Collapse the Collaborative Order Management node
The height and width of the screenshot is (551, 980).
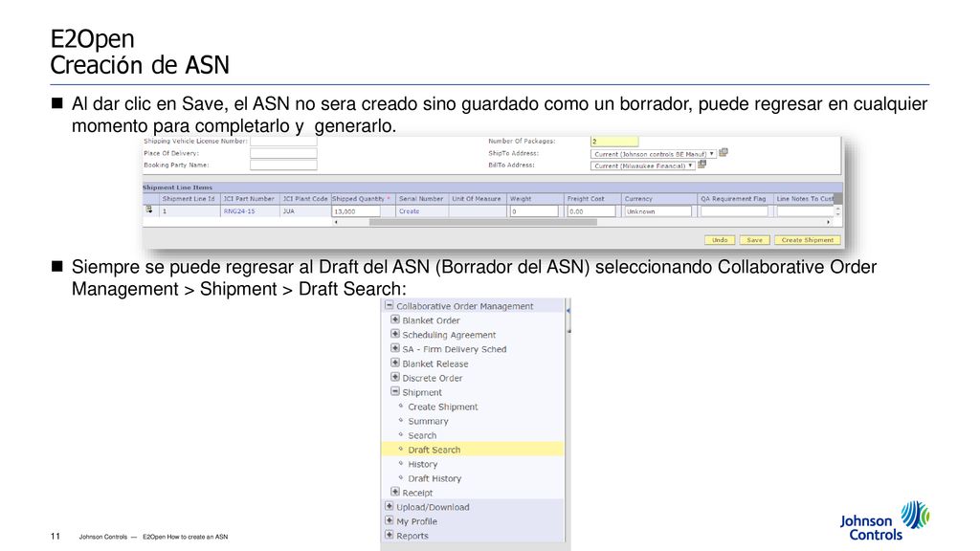click(389, 305)
